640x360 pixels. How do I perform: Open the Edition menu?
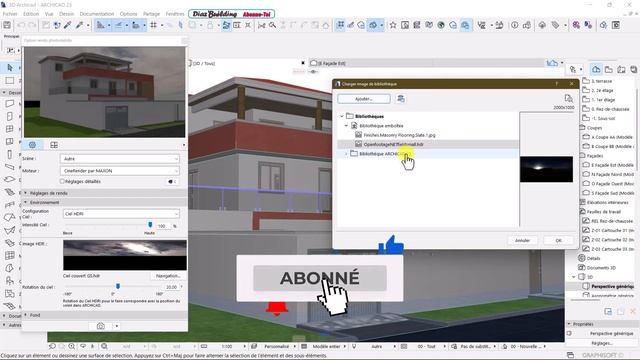point(31,14)
